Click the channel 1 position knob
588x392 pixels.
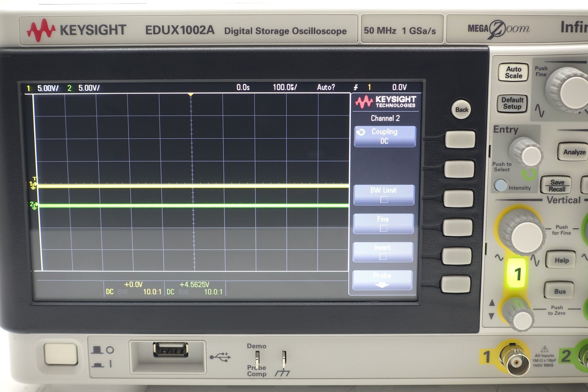(x=519, y=315)
